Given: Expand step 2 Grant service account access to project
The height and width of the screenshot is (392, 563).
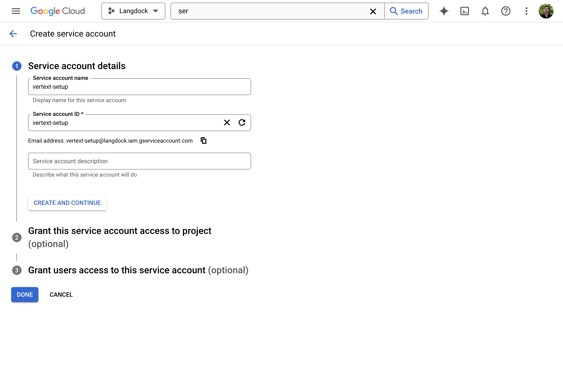Looking at the screenshot, I should click(x=120, y=237).
